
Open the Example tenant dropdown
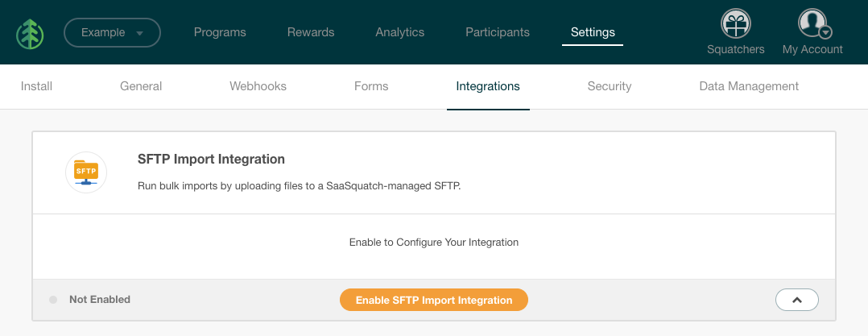click(x=112, y=33)
